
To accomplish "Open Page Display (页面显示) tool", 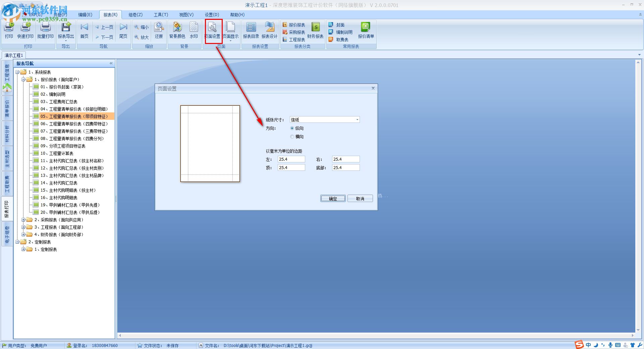I will click(230, 31).
